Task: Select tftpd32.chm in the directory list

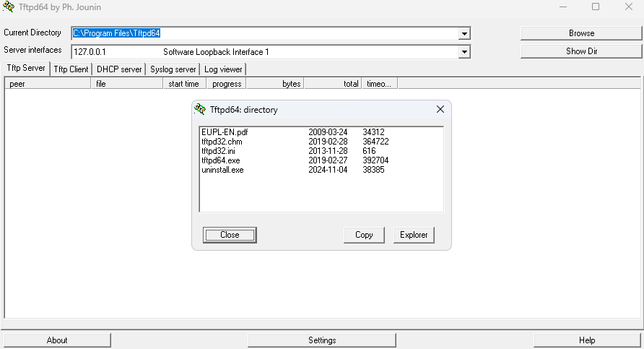Action: pyautogui.click(x=222, y=142)
